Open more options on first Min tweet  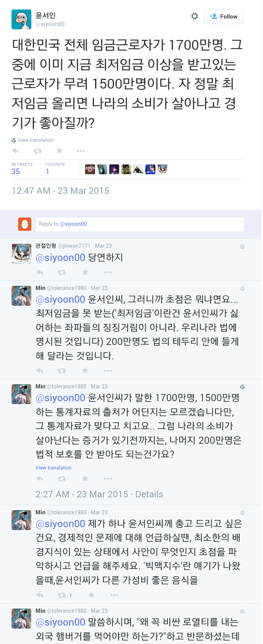pos(108,371)
